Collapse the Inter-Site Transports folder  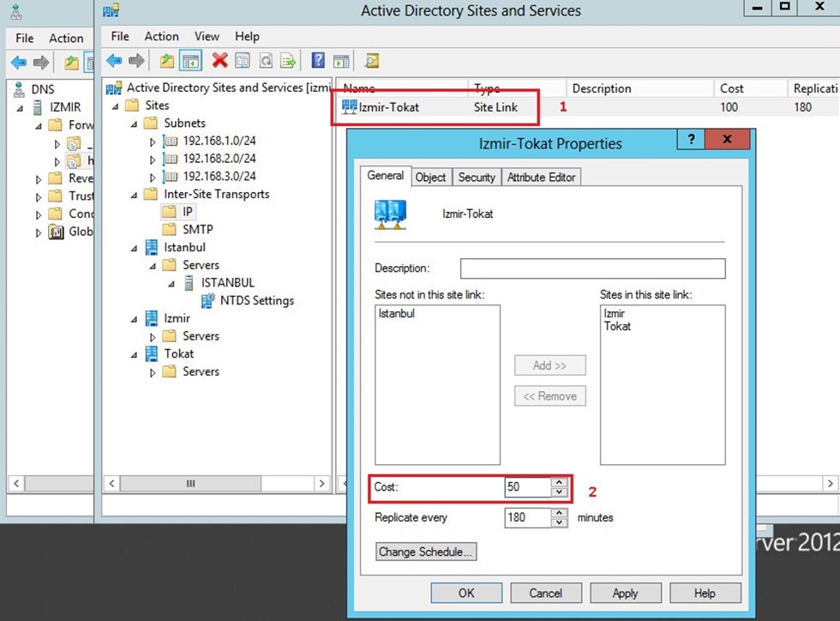pos(134,196)
